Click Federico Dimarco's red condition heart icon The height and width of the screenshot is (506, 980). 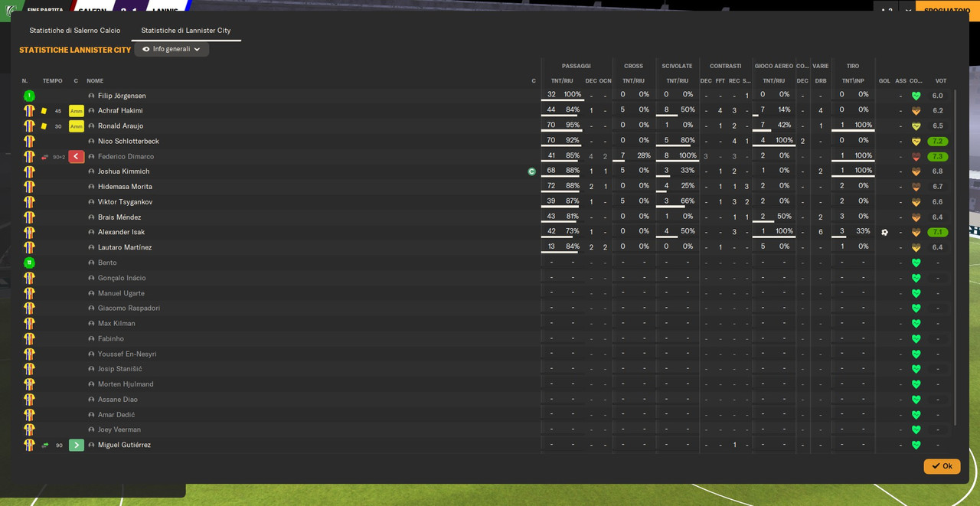(916, 157)
